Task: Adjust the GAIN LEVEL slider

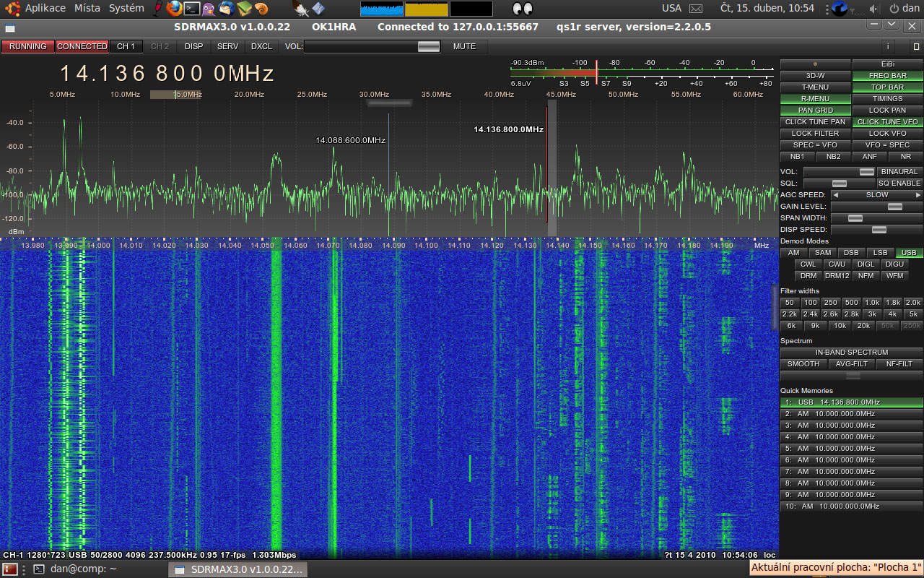Action: coord(877,207)
